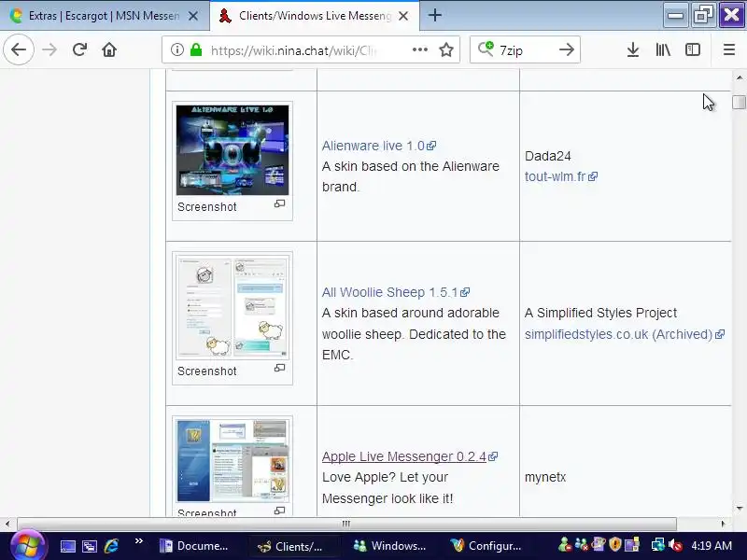Switch to Extras Escargot MSN Messenger tab
The image size is (747, 560).
[x=105, y=16]
